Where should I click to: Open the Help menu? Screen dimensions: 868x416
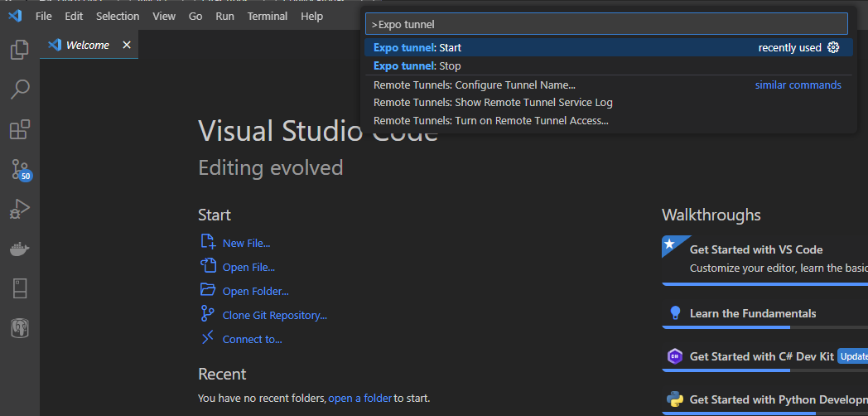click(x=311, y=16)
